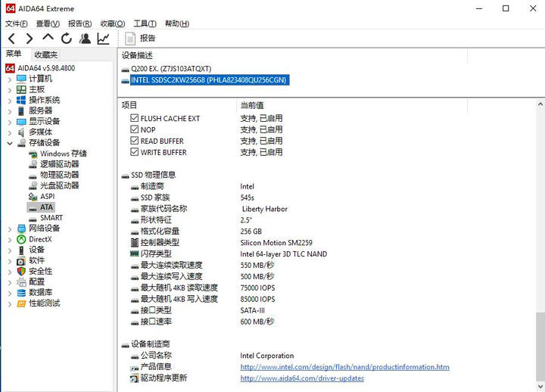Click the 计算机 monitor icon
545x392 pixels.
point(21,79)
